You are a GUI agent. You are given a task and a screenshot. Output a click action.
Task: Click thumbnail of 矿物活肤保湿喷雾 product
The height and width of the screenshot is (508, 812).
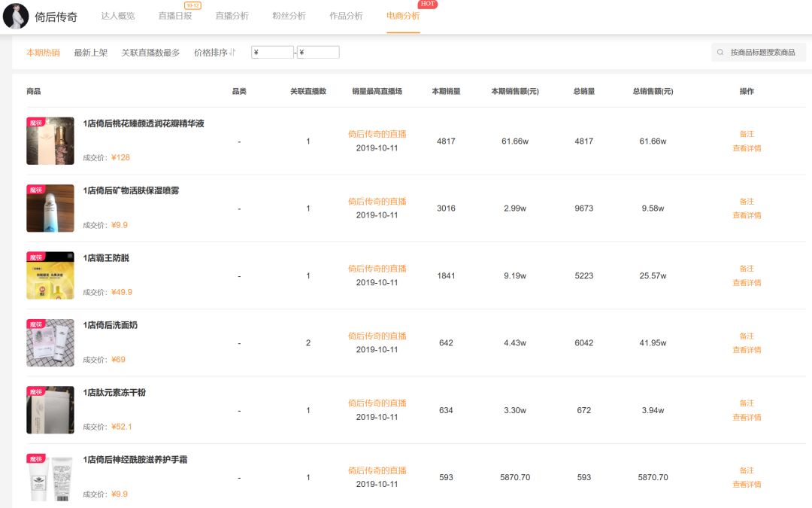click(x=50, y=208)
